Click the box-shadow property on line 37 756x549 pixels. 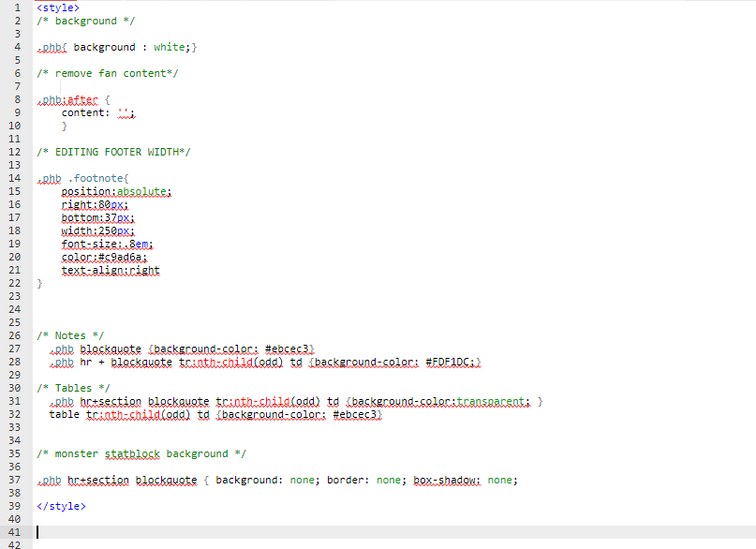(447, 480)
